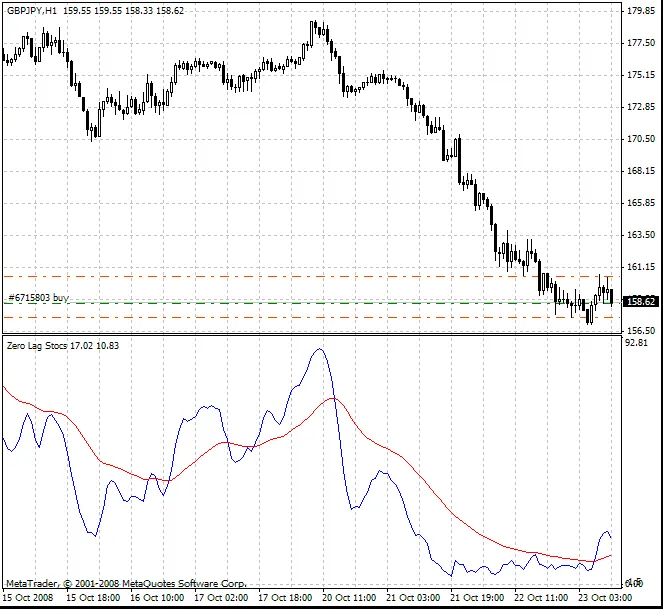This screenshot has width=663, height=609.
Task: Click the GBPJPY,H1 chart title text
Action: click(30, 9)
